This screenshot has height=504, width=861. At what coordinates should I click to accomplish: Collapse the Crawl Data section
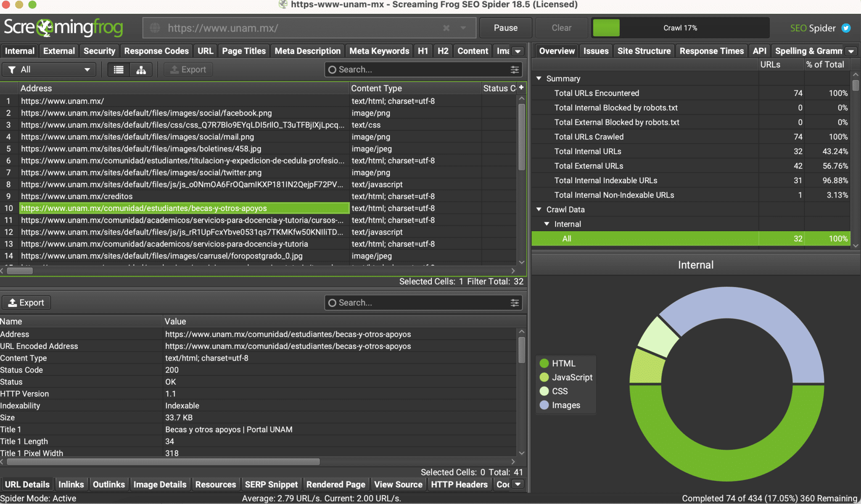(x=539, y=209)
